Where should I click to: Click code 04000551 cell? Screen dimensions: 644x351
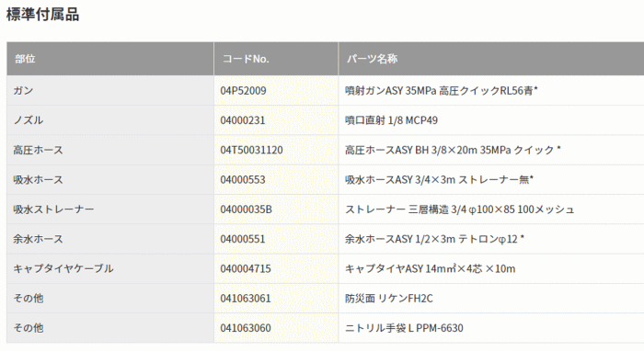coord(276,239)
